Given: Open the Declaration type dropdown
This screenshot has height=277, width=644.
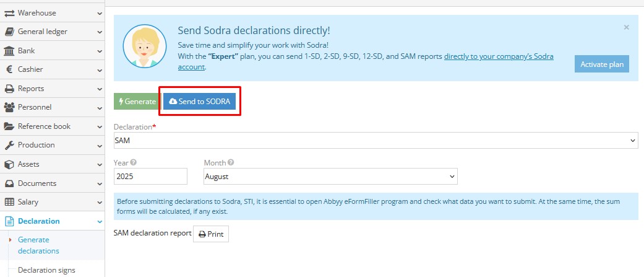Looking at the screenshot, I should tap(375, 141).
